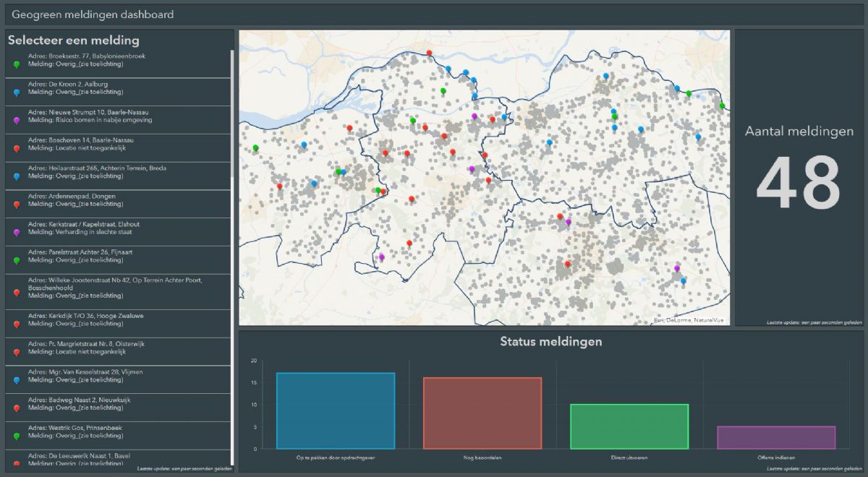The image size is (868, 477).
Task: Click blue pin icon next to De Kroon 2
Action: pos(17,93)
